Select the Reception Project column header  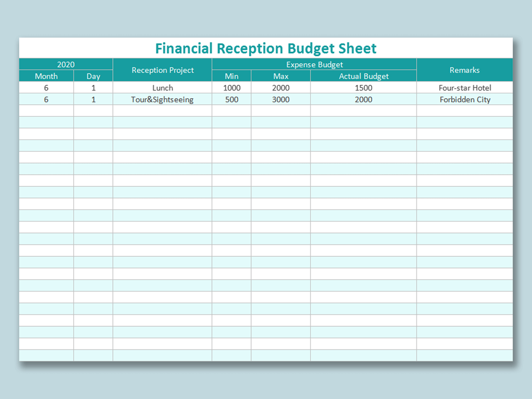(x=162, y=70)
